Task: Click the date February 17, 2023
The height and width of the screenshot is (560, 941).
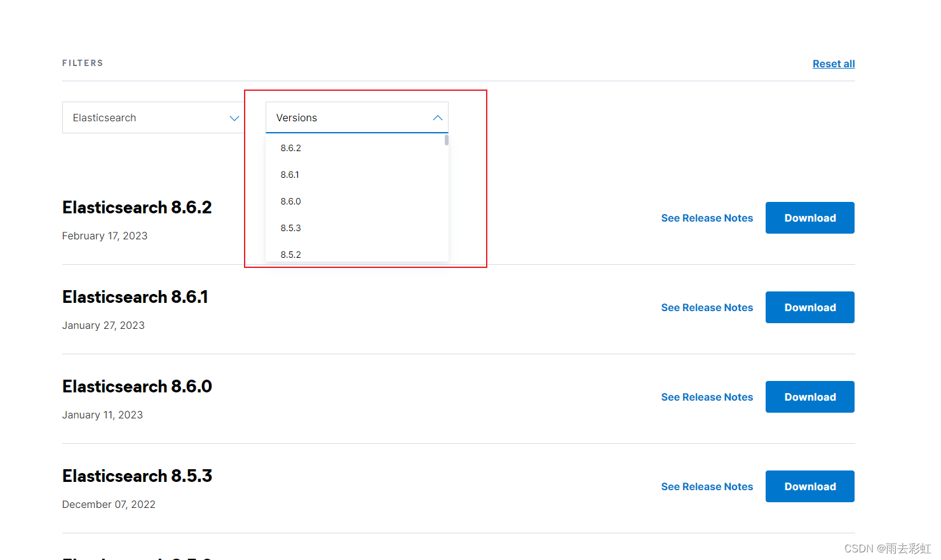Action: (x=105, y=236)
